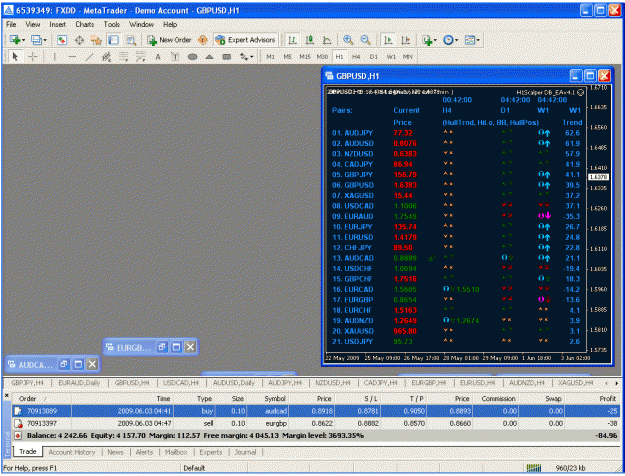Switch chart to M30 timeframe
This screenshot has width=625, height=476.
322,57
